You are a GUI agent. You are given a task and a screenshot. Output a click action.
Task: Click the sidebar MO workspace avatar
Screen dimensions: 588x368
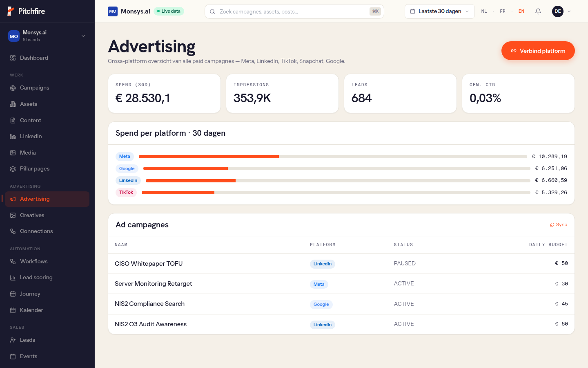point(14,36)
